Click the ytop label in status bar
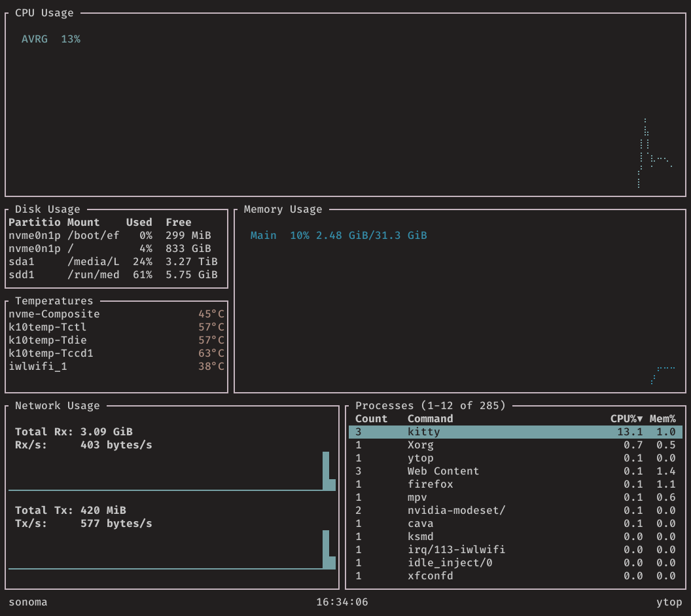This screenshot has height=616, width=691. [x=669, y=602]
